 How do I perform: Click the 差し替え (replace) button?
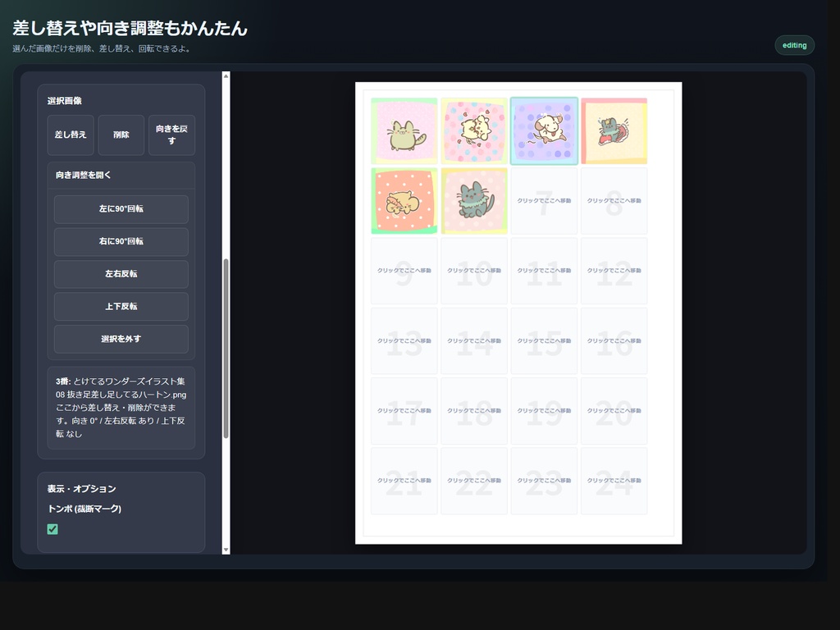tap(70, 135)
